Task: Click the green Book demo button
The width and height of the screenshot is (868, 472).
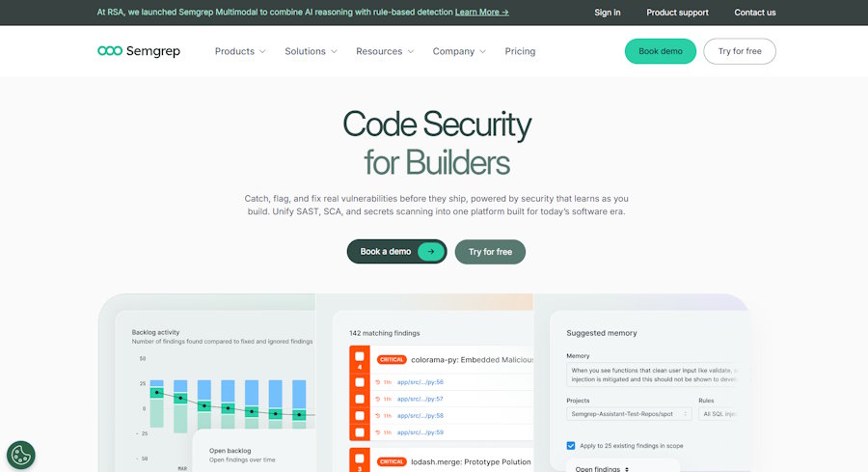Action: [661, 51]
